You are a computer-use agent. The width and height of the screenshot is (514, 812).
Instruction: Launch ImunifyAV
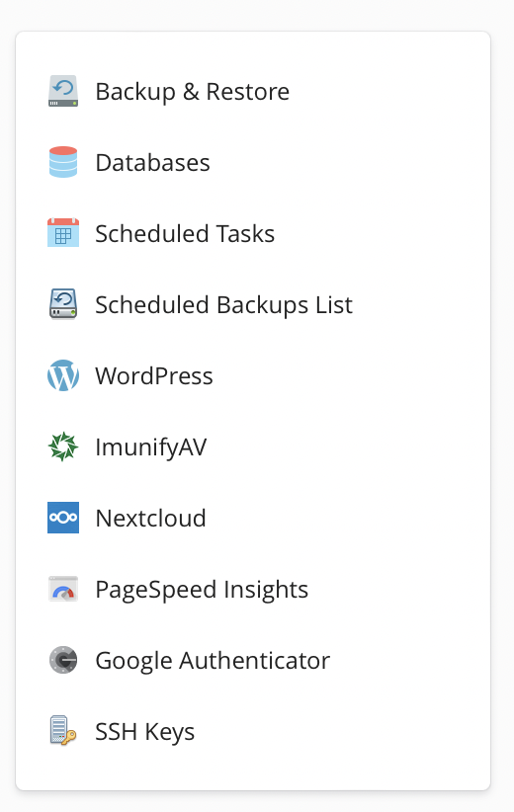[x=151, y=447]
